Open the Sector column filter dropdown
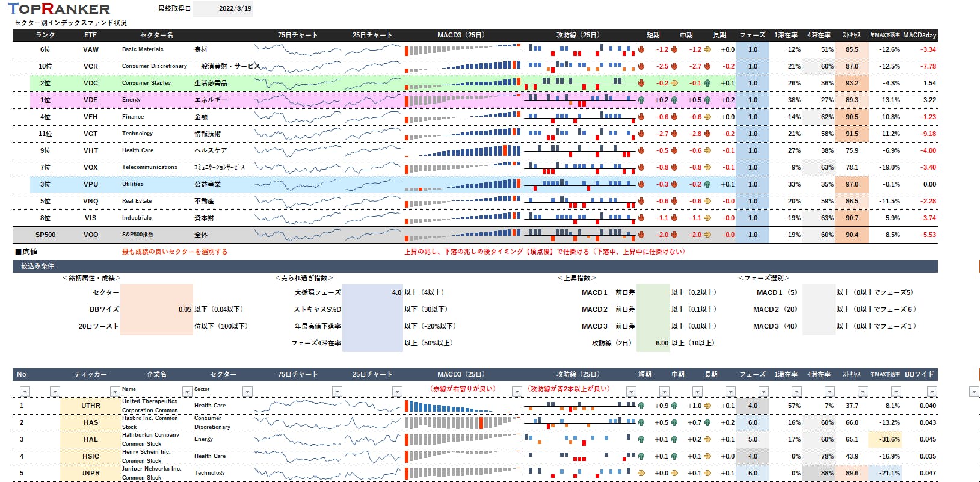The height and width of the screenshot is (482, 980). 247,392
